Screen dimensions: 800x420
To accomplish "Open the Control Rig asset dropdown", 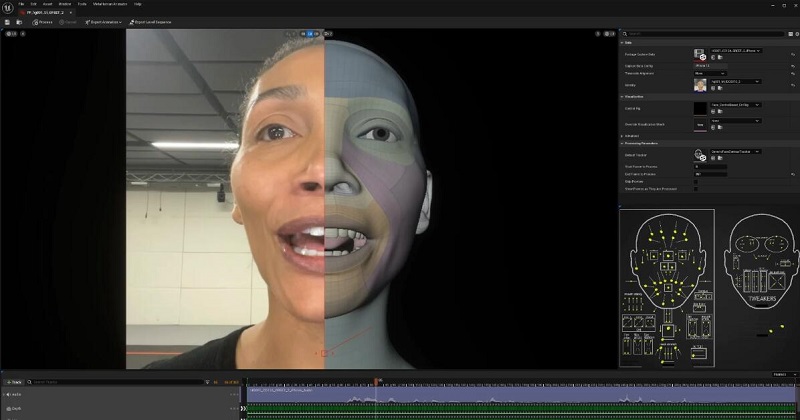I will [x=734, y=103].
